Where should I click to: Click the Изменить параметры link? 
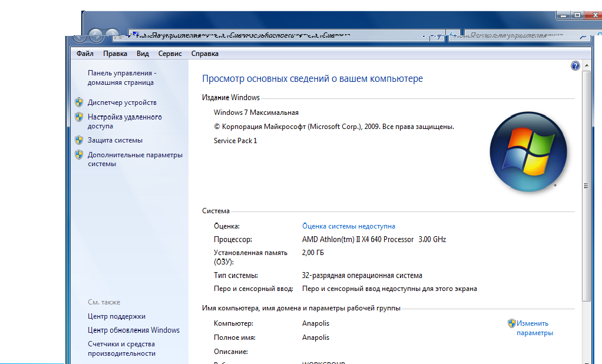(x=535, y=328)
